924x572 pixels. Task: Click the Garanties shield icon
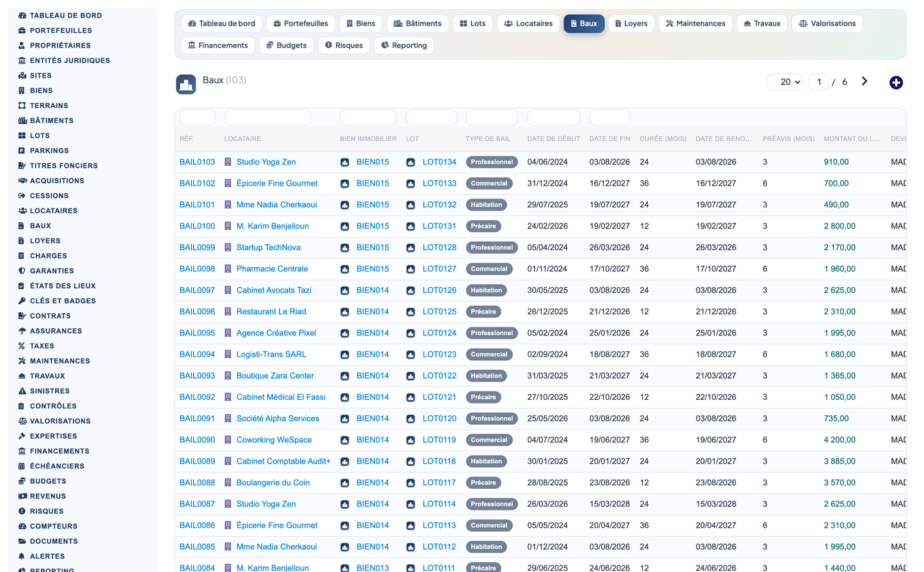tap(22, 271)
